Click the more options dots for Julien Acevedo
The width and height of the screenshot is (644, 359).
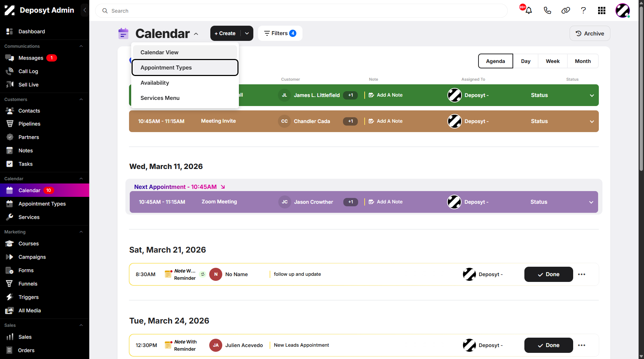[581, 345]
